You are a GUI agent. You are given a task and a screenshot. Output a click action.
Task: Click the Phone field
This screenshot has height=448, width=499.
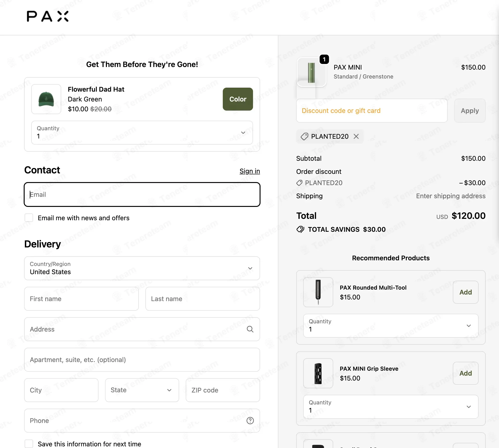coord(142,421)
